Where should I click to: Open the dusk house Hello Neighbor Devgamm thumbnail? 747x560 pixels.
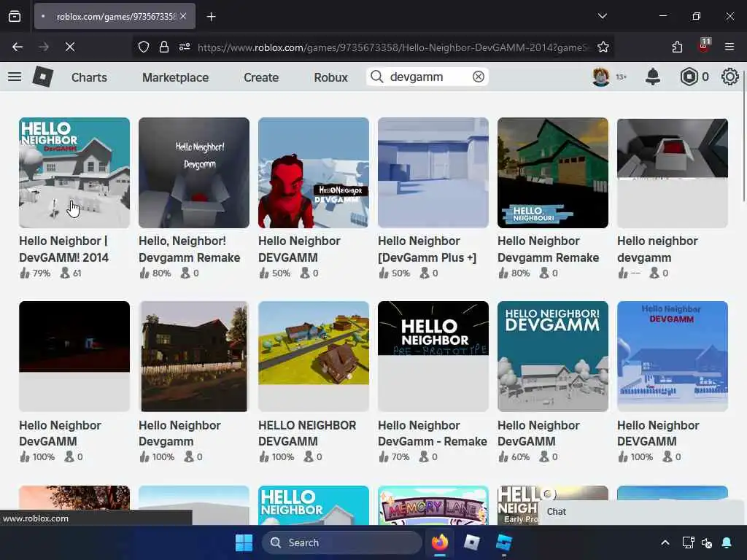194,356
